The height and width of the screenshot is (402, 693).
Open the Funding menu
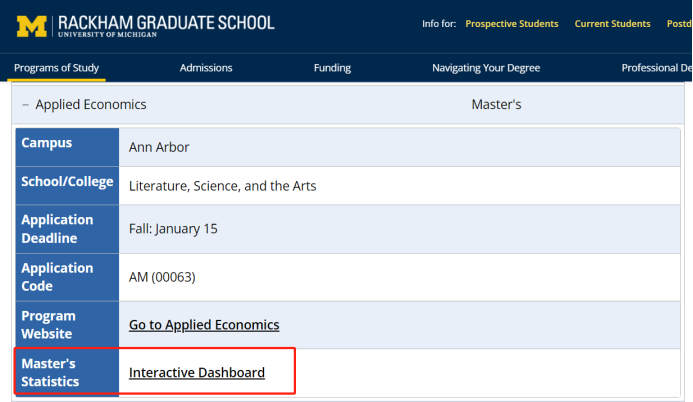coord(332,68)
